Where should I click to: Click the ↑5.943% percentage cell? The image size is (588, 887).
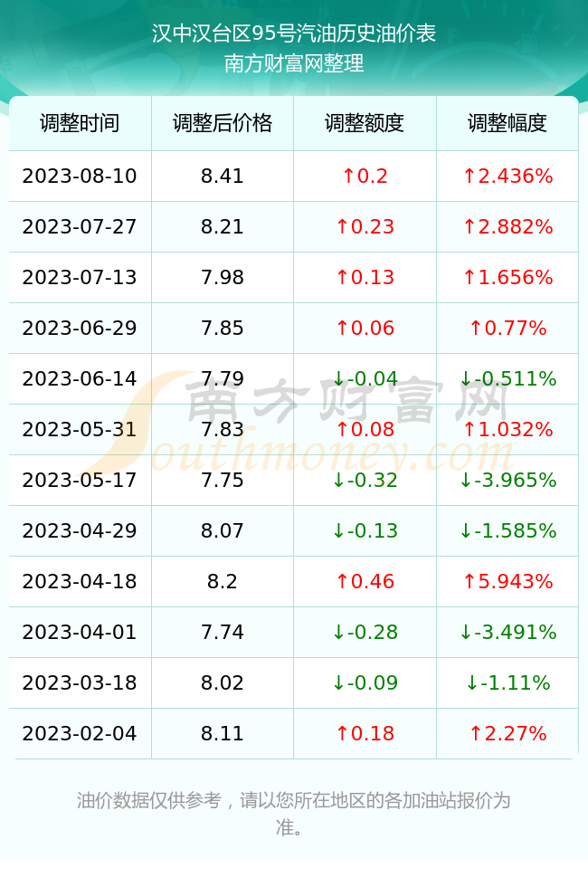(x=507, y=581)
